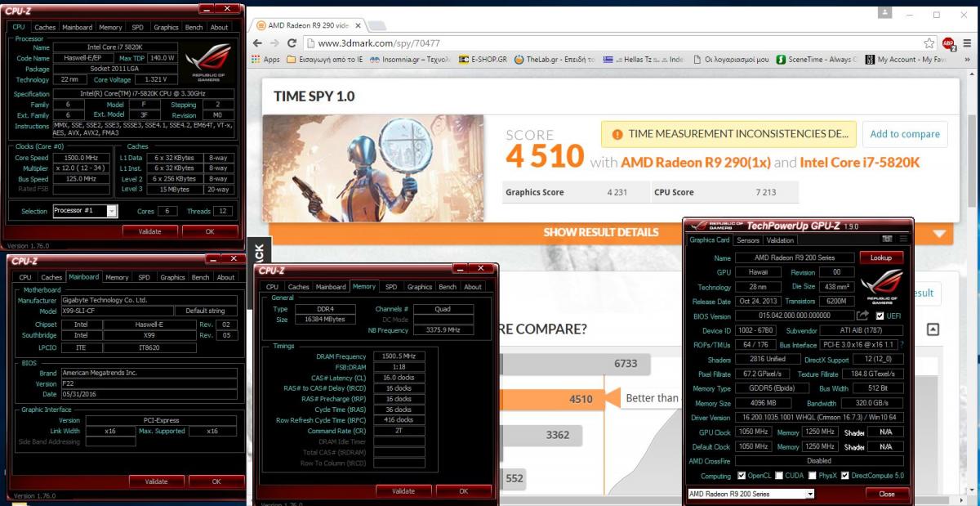Viewport: 980px width, 506px height.
Task: Open the GPU-Z hamburger settings menu
Action: [903, 239]
